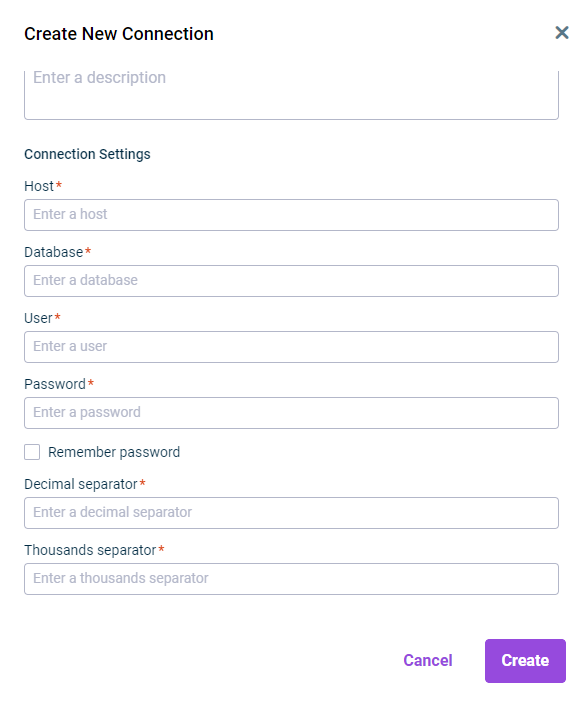Screen dimensions: 585x711
Task: Click the Create New Connection title
Action: (119, 34)
